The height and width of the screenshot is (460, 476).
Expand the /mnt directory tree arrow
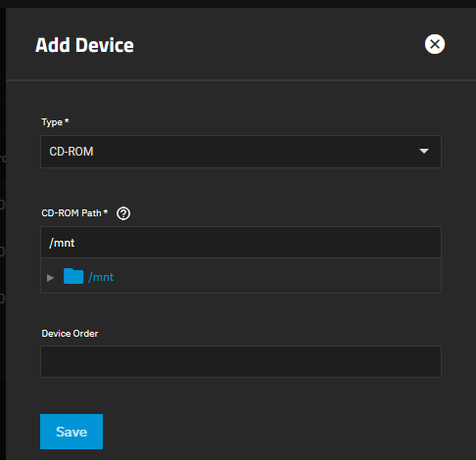[x=50, y=278]
